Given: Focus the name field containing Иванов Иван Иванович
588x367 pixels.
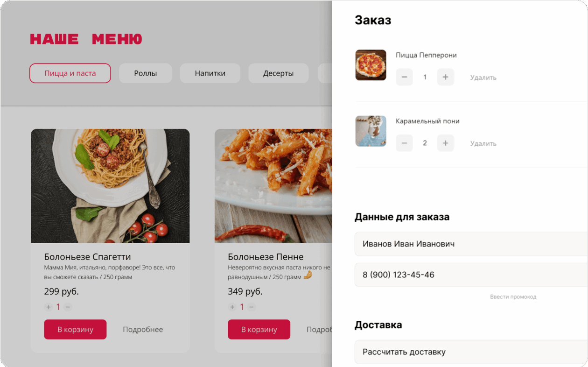Looking at the screenshot, I should (471, 244).
